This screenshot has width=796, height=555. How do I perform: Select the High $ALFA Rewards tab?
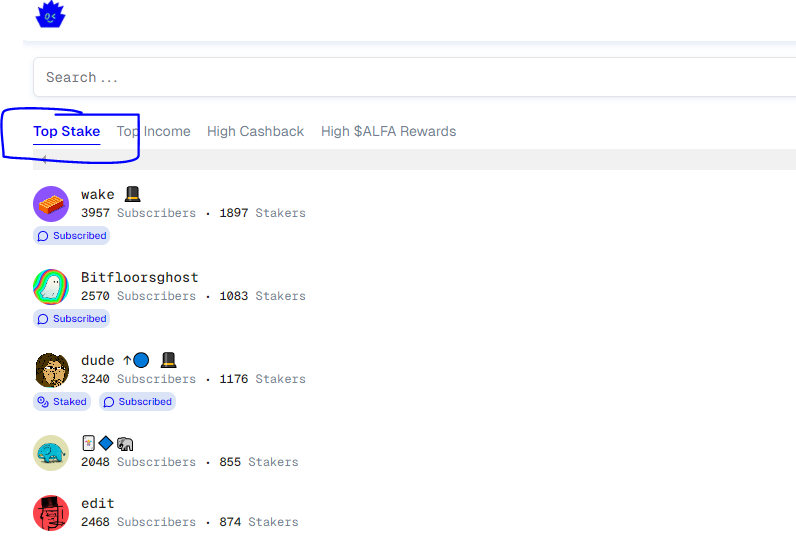[388, 132]
